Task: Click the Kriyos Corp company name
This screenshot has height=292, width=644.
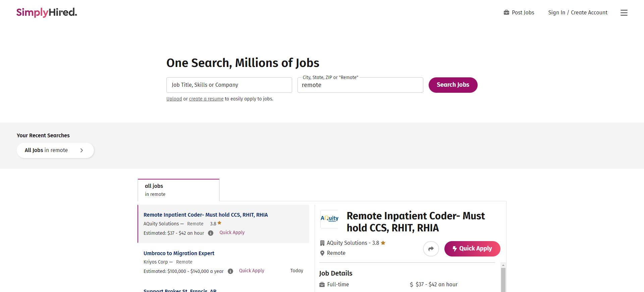Action: coord(156,262)
